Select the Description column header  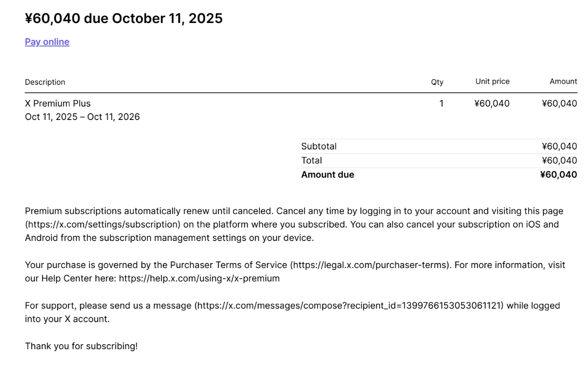click(x=45, y=82)
